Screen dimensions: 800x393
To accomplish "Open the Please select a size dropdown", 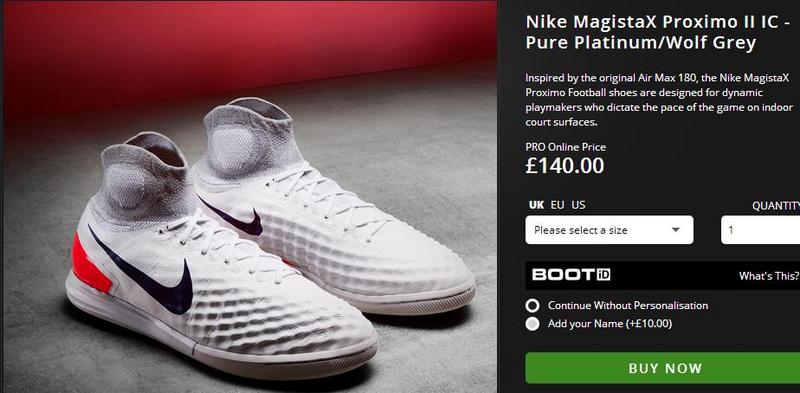I will (x=609, y=230).
